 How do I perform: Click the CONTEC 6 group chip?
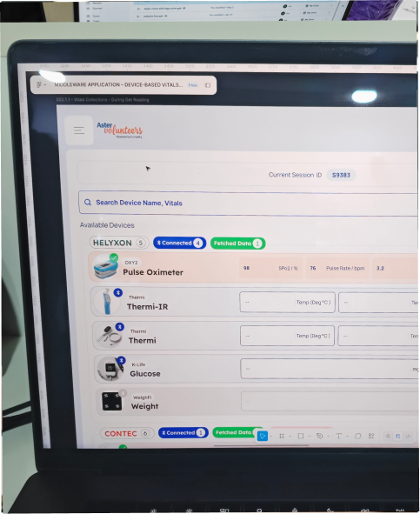[127, 433]
